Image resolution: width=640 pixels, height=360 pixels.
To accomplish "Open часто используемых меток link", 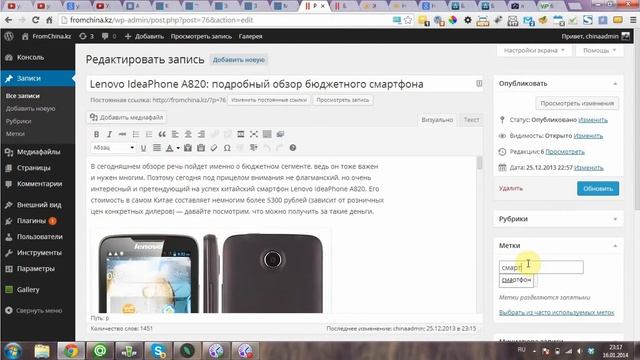I will click(x=556, y=313).
